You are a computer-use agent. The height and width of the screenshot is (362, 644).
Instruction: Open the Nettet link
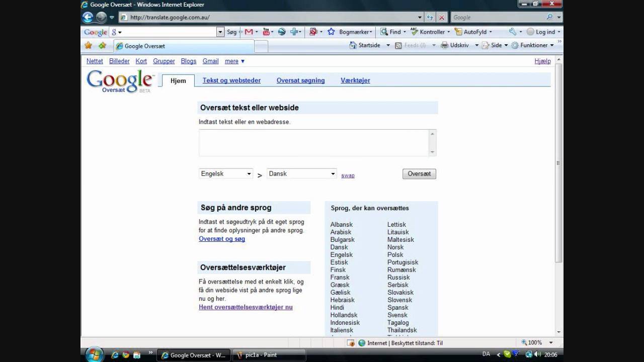point(95,61)
